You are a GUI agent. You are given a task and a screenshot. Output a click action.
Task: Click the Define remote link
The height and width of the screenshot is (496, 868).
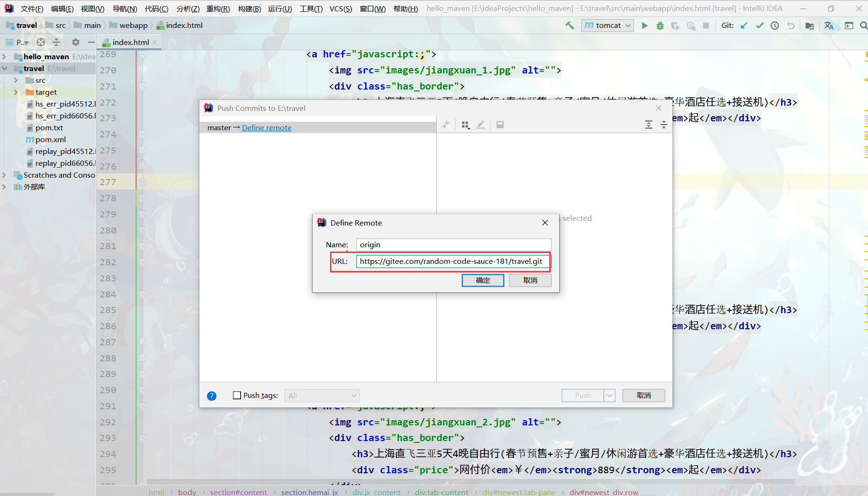tap(267, 128)
